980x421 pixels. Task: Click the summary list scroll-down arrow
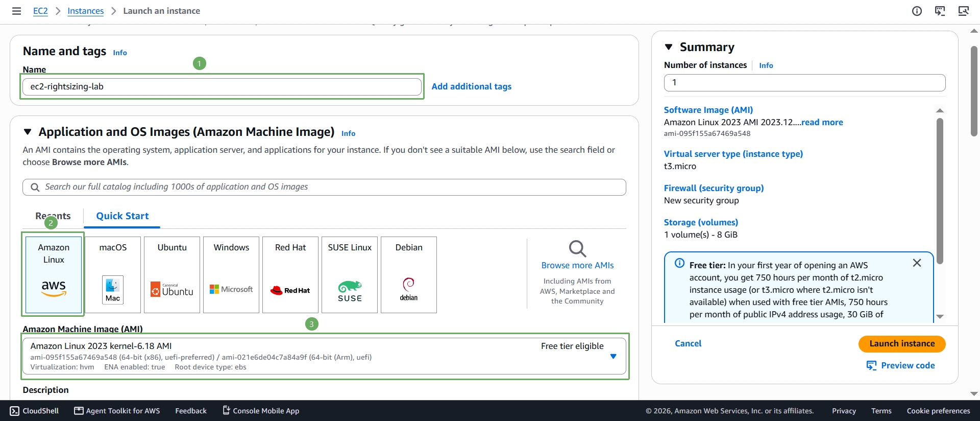click(940, 317)
